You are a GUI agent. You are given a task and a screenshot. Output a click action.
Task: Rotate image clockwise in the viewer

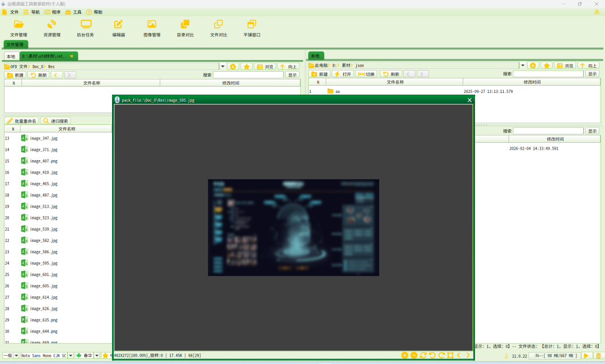(441, 355)
